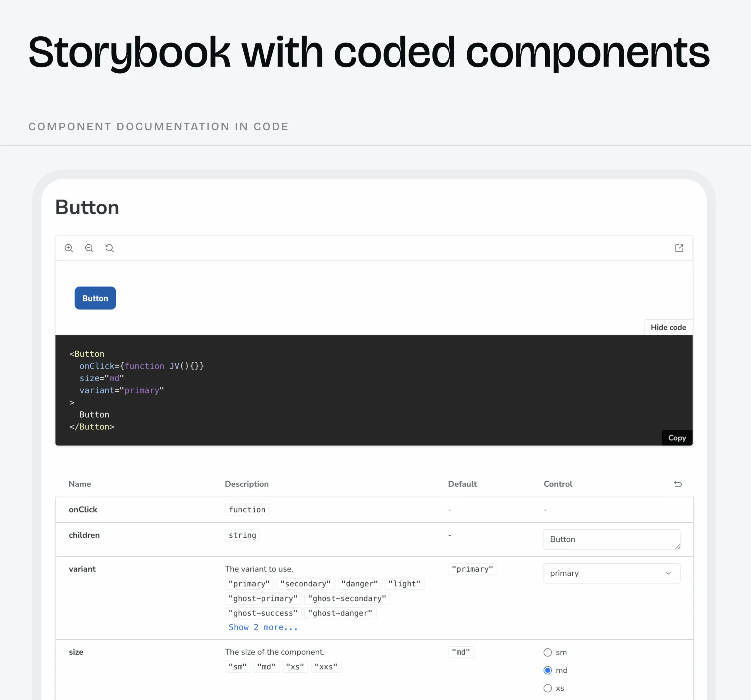
Task: Click the children row name
Action: 84,535
